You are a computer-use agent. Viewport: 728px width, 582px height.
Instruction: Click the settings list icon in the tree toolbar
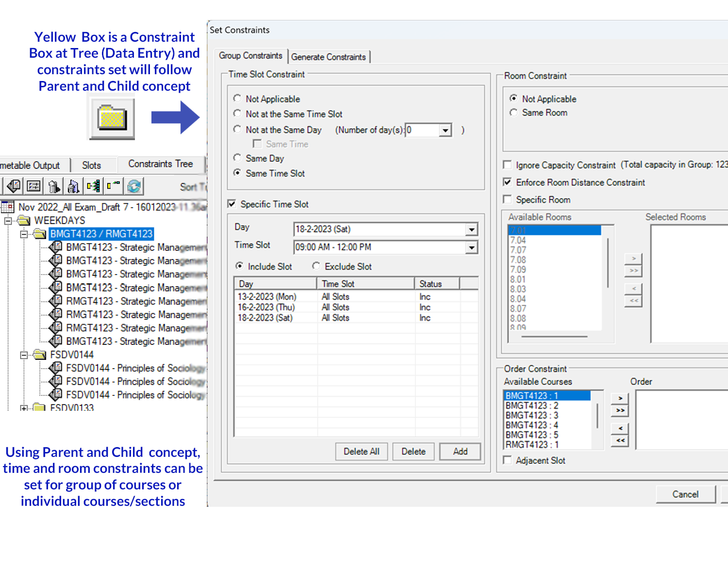click(34, 186)
